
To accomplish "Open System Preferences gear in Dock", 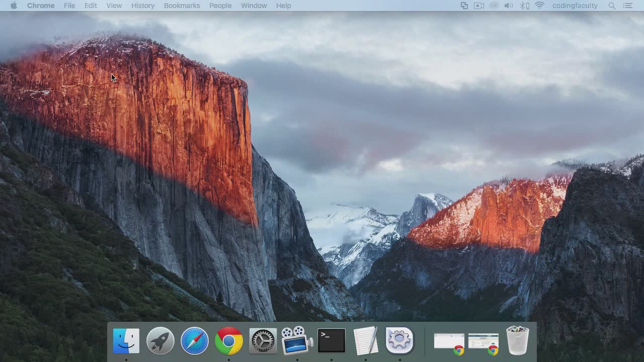I will pyautogui.click(x=263, y=341).
